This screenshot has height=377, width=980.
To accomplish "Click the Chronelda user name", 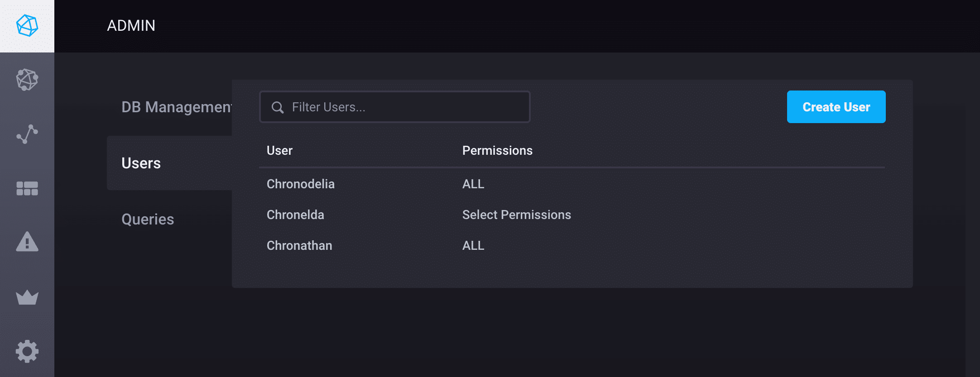I will [x=295, y=215].
